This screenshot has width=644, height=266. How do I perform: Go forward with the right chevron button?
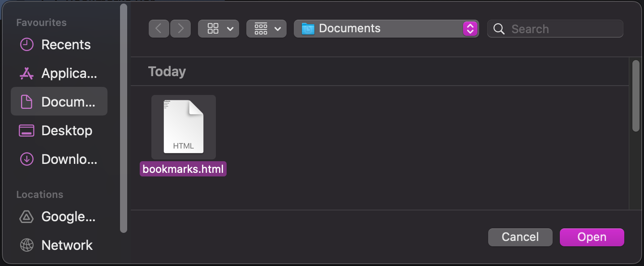point(180,29)
